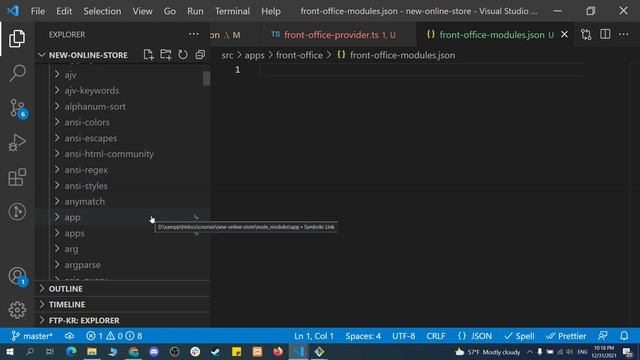Refresh the explorer tree

183,55
